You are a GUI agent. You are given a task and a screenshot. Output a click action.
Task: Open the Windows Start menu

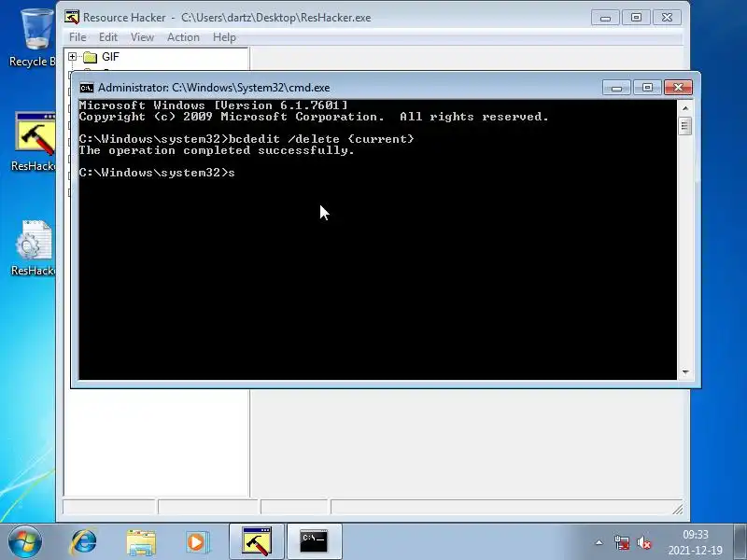coord(24,541)
